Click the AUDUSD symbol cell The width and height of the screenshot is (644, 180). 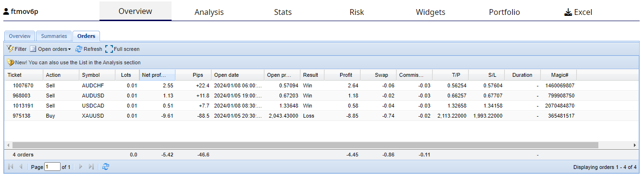pos(97,96)
